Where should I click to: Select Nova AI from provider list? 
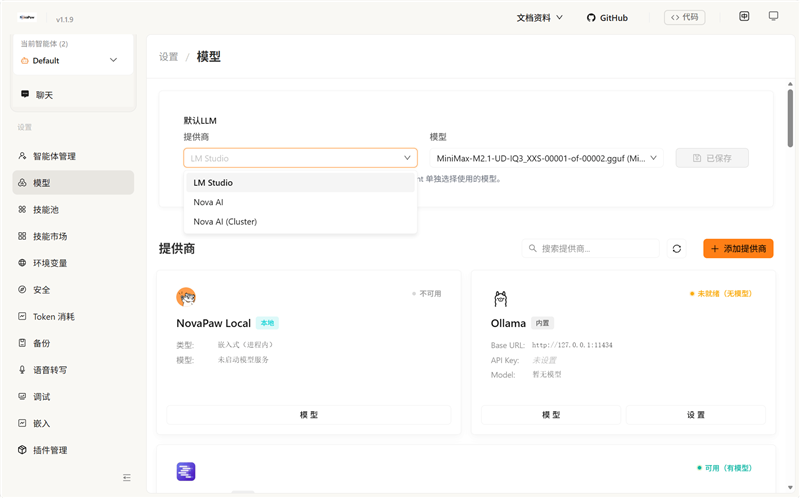point(301,202)
